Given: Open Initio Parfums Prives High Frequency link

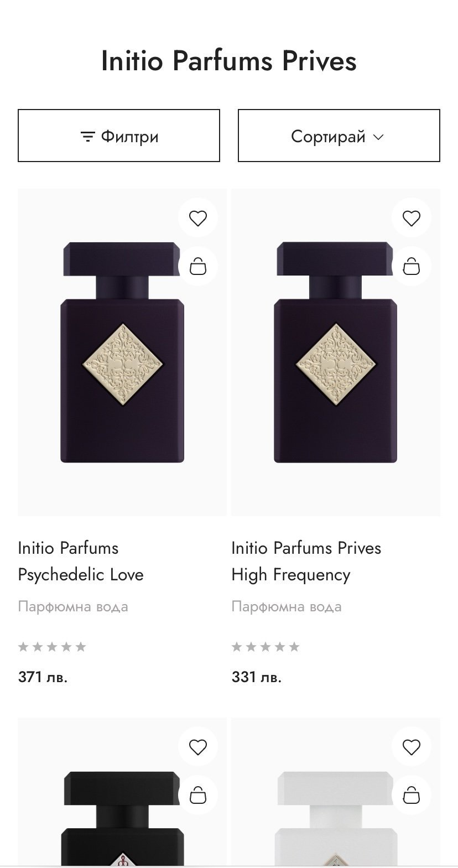Looking at the screenshot, I should coord(306,561).
